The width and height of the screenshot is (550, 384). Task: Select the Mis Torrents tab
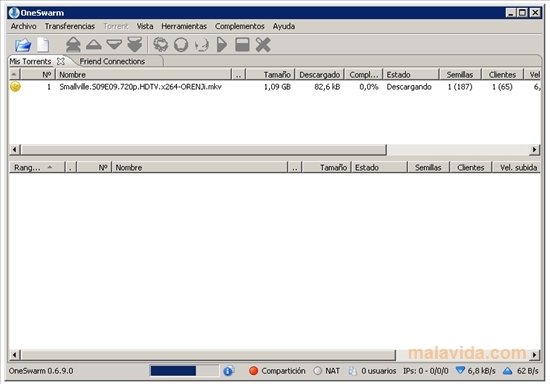31,61
